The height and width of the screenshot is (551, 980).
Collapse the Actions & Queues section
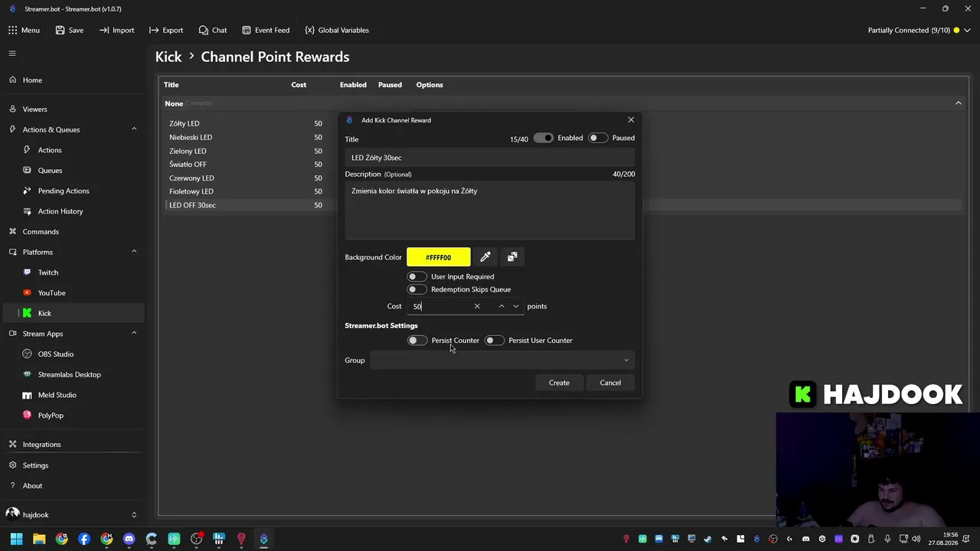[x=134, y=129]
